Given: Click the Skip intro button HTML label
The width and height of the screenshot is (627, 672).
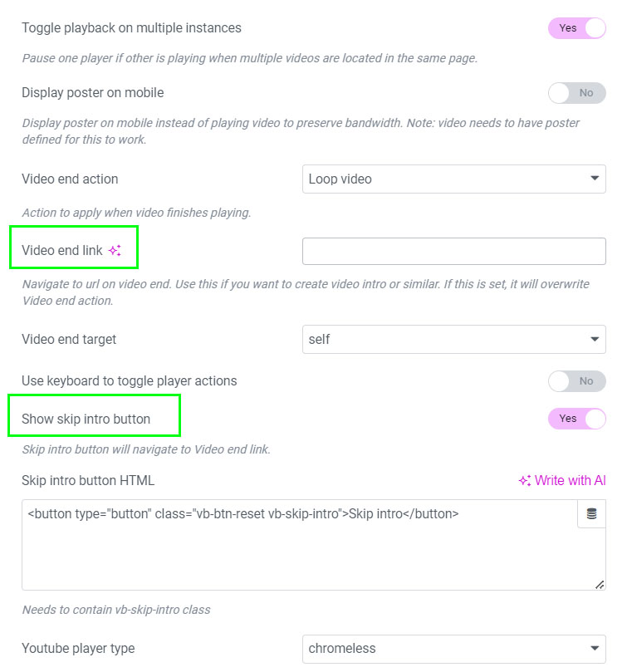Looking at the screenshot, I should tap(88, 481).
